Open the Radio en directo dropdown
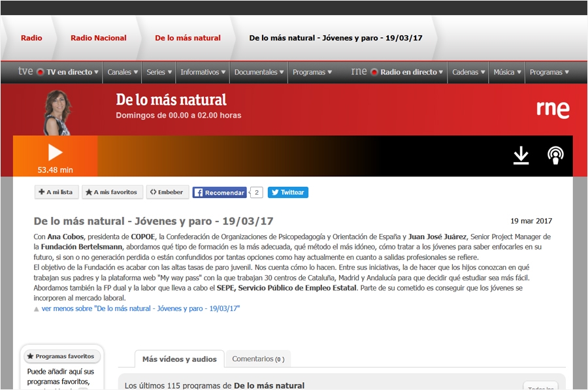 tap(412, 72)
